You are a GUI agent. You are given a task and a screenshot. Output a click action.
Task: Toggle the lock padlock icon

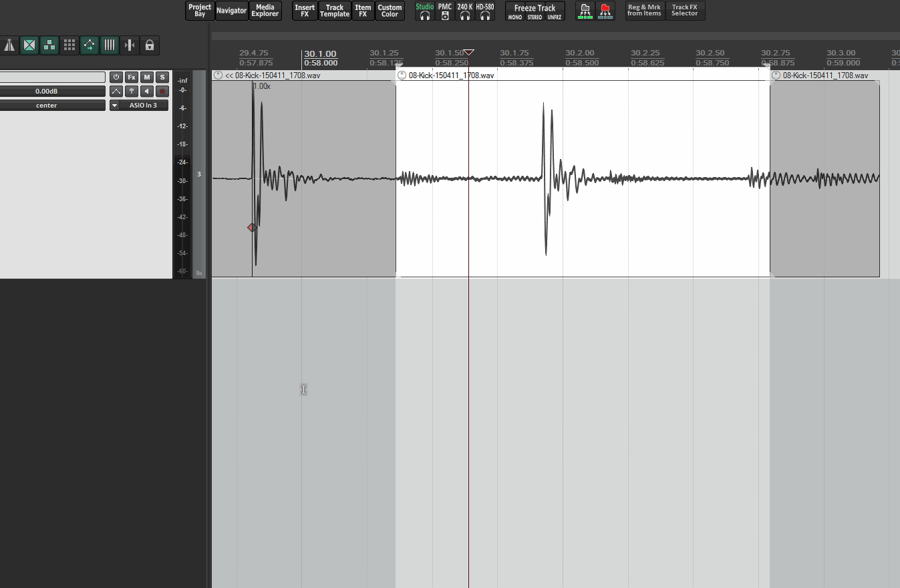point(150,45)
